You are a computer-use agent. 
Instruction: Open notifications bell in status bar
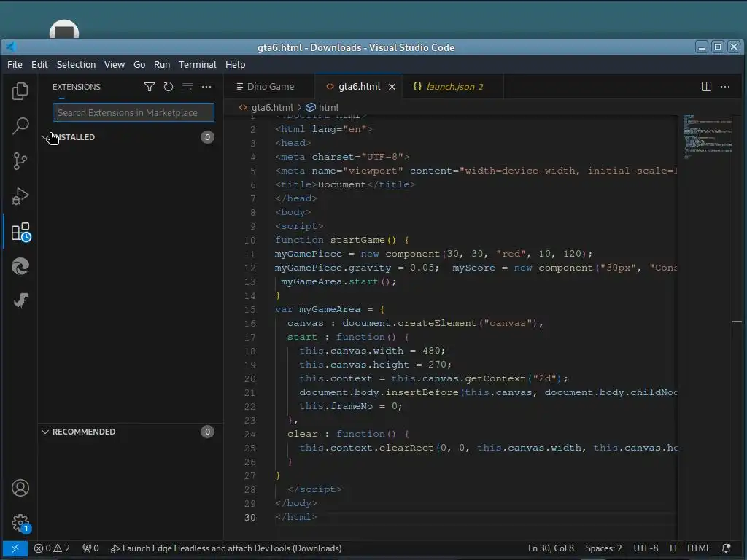pos(726,548)
